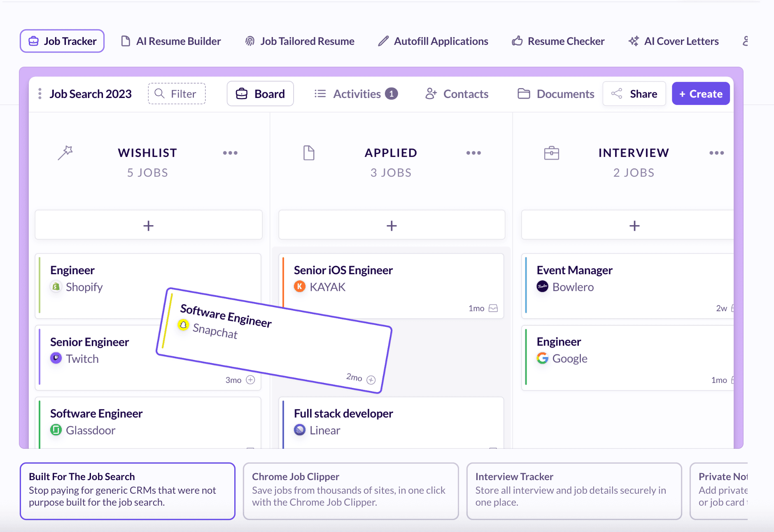This screenshot has height=532, width=774.
Task: Open the Applied column three-dot menu
Action: click(x=473, y=153)
